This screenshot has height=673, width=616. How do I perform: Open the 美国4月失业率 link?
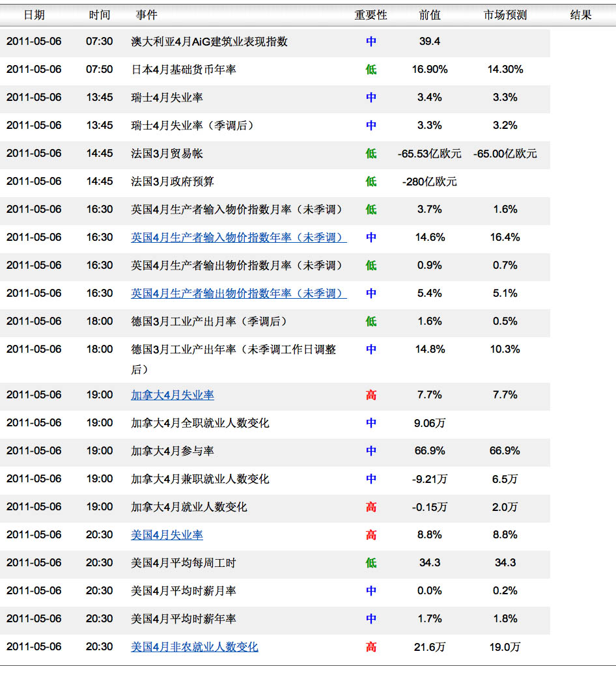click(x=167, y=535)
